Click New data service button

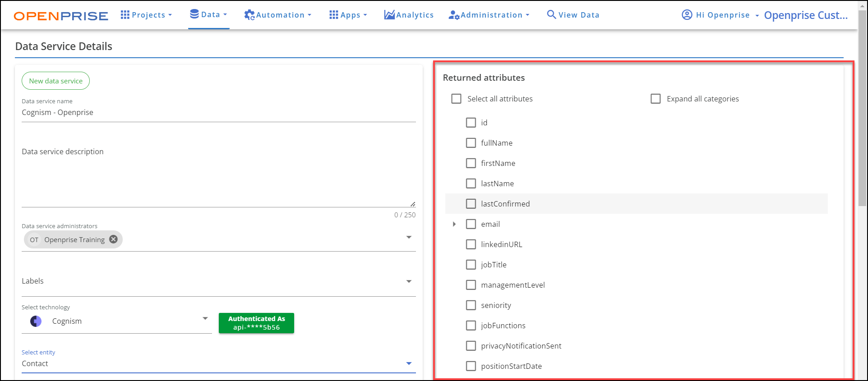[x=56, y=81]
